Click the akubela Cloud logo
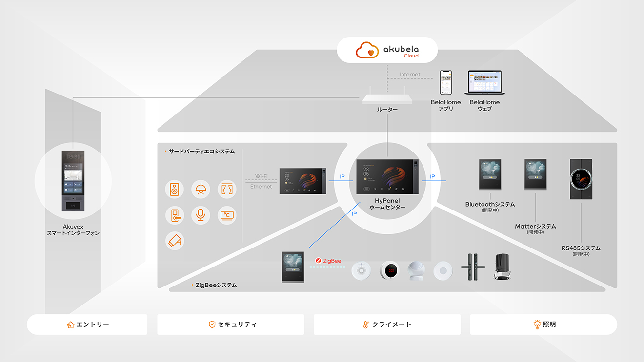The width and height of the screenshot is (644, 362). point(387,50)
